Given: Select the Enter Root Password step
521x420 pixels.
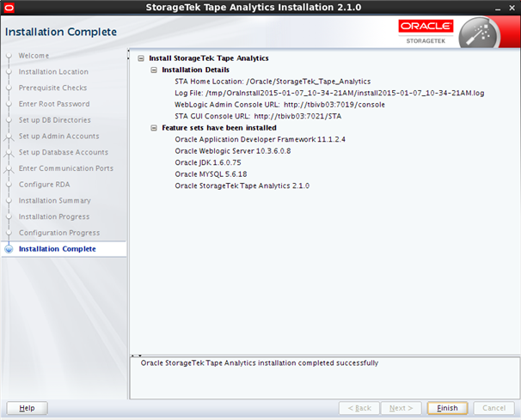Looking at the screenshot, I should pyautogui.click(x=54, y=104).
